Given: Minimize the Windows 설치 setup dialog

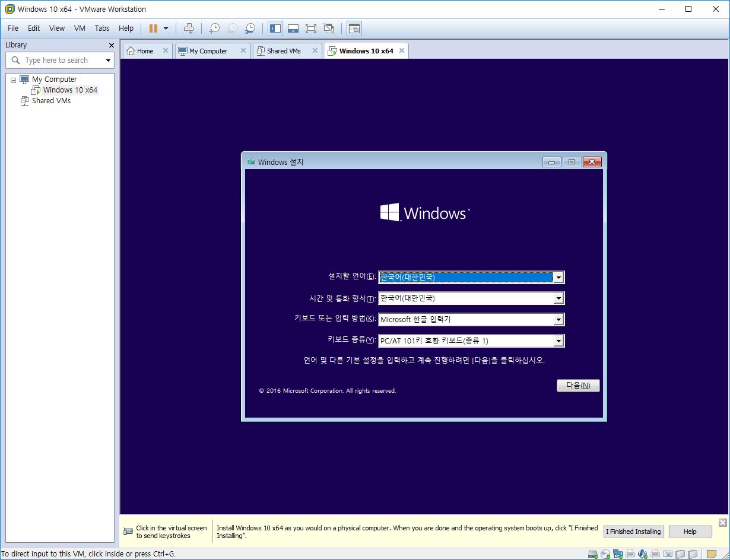Looking at the screenshot, I should click(x=551, y=162).
